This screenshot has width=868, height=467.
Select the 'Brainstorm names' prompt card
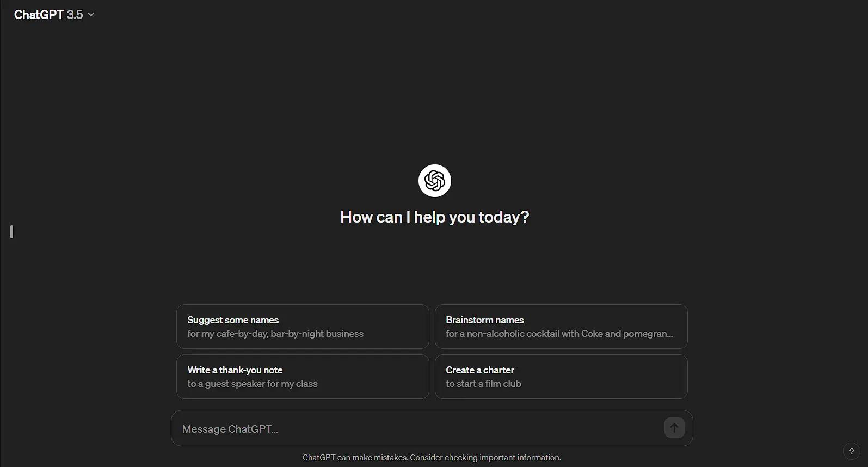561,327
